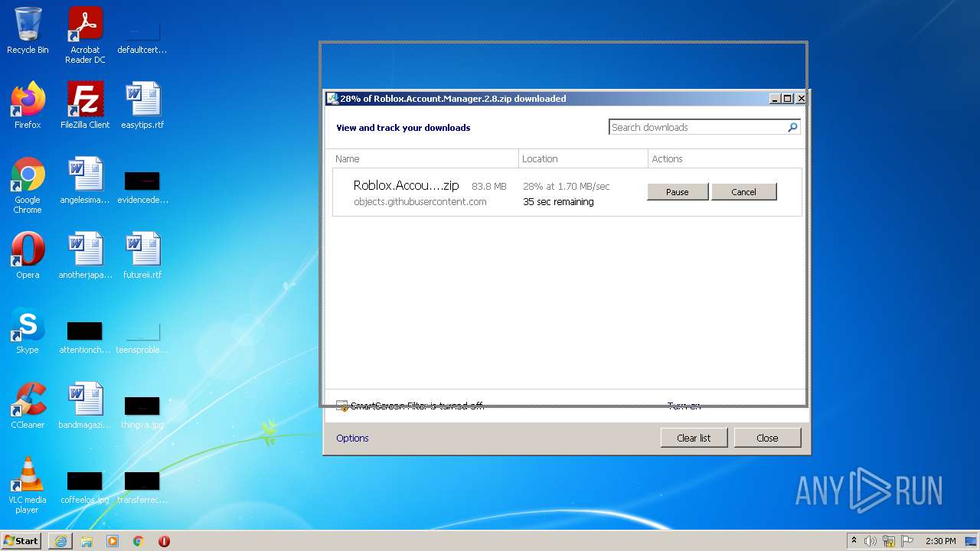Sort downloads by Location column header

583,158
